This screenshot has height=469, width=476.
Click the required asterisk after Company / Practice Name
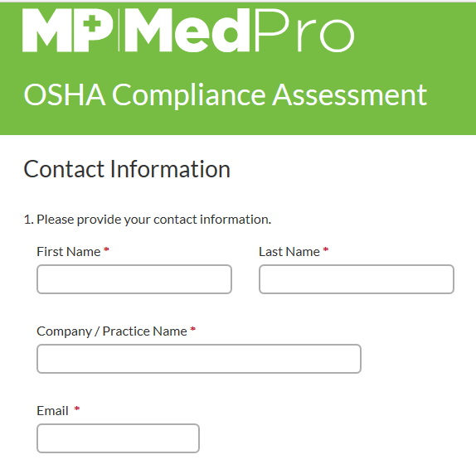(192, 330)
